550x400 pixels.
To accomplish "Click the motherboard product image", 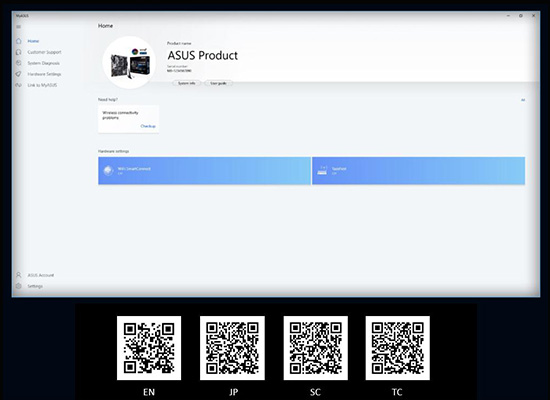I will click(x=130, y=62).
